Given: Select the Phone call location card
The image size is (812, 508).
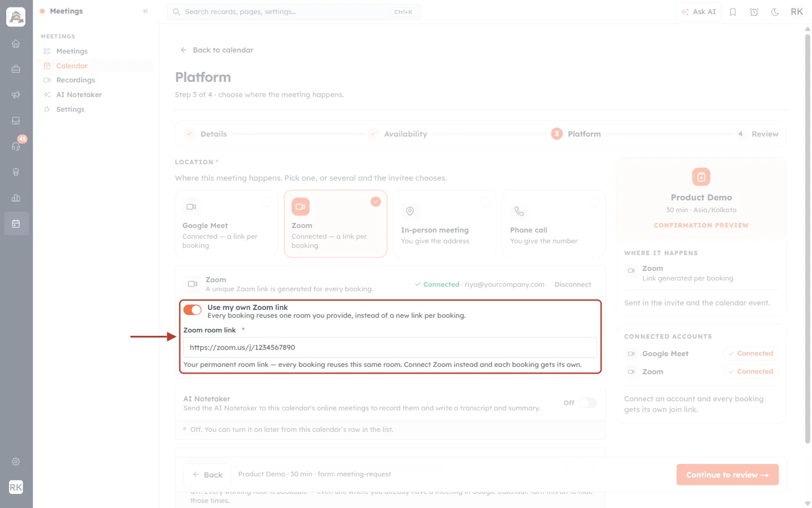Looking at the screenshot, I should coord(554,224).
